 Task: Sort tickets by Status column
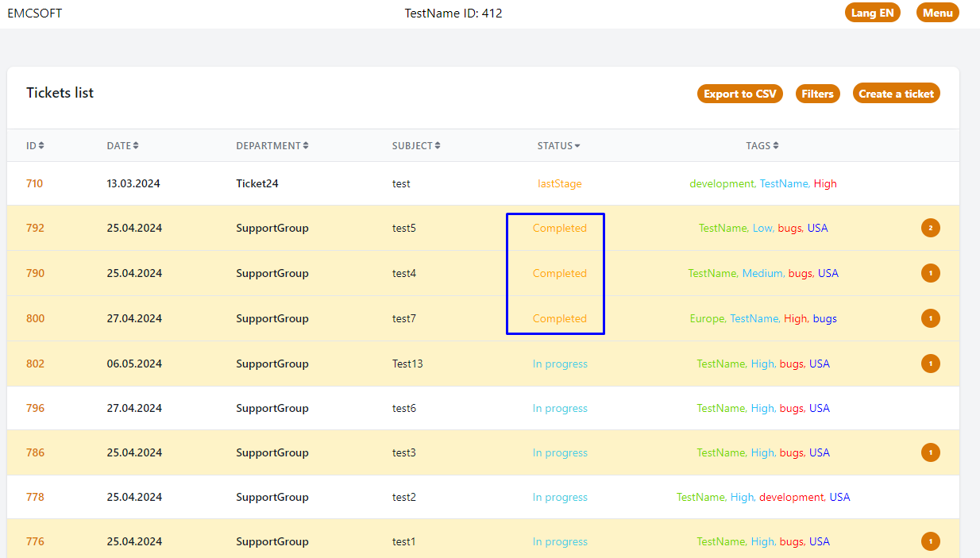click(x=558, y=146)
